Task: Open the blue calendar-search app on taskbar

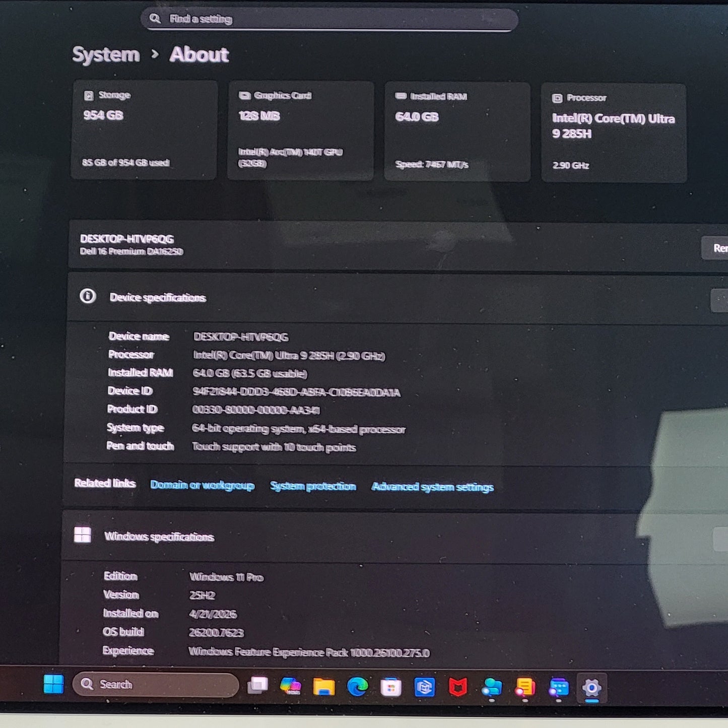Action: pos(559,688)
